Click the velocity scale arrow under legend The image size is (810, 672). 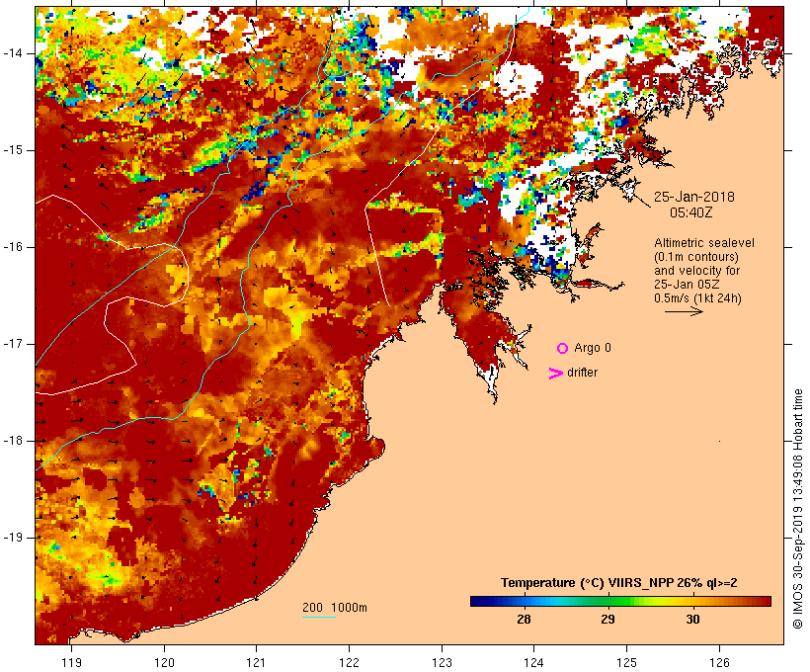click(x=684, y=311)
